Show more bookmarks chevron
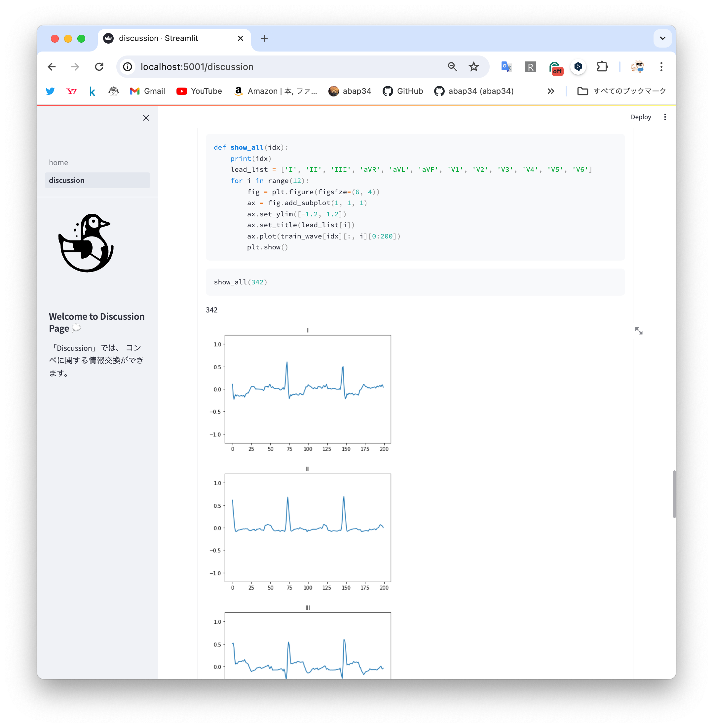 point(550,91)
